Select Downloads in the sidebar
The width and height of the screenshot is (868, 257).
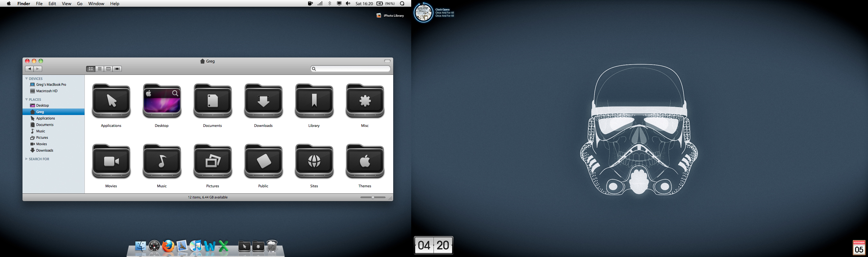[x=54, y=150]
